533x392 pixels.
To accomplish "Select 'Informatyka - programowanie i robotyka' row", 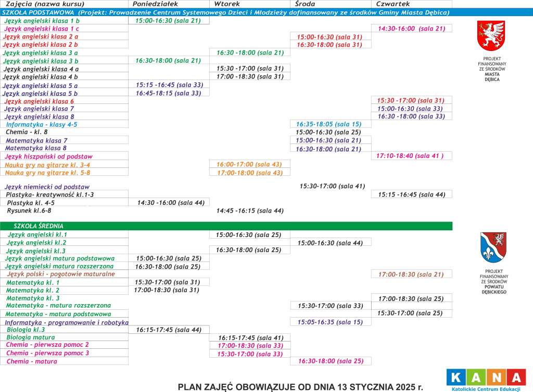I will point(67,322).
